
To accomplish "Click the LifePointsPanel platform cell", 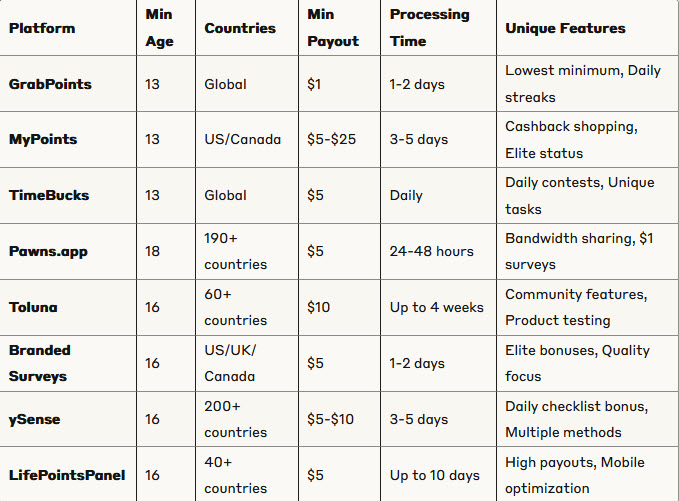I will click(x=67, y=475).
